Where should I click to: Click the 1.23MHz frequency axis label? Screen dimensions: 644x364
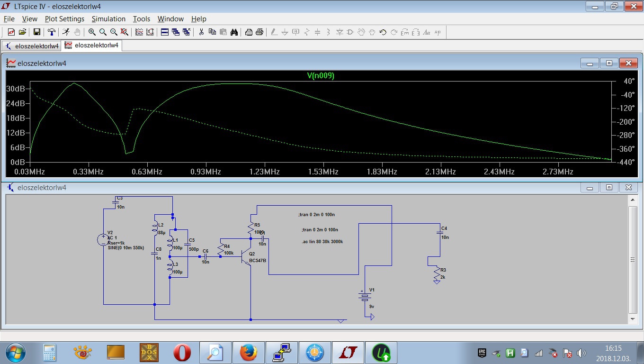click(265, 172)
